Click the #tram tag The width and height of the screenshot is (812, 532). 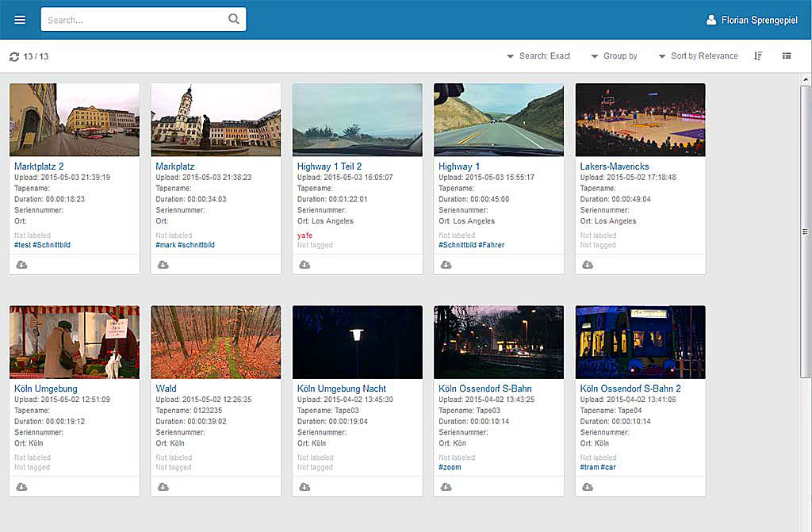[589, 467]
